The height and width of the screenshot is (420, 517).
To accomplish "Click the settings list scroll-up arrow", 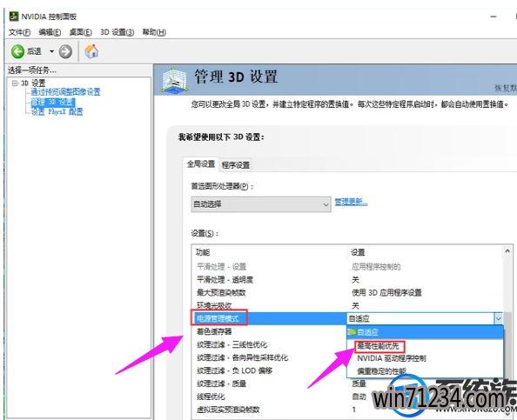I will [507, 251].
